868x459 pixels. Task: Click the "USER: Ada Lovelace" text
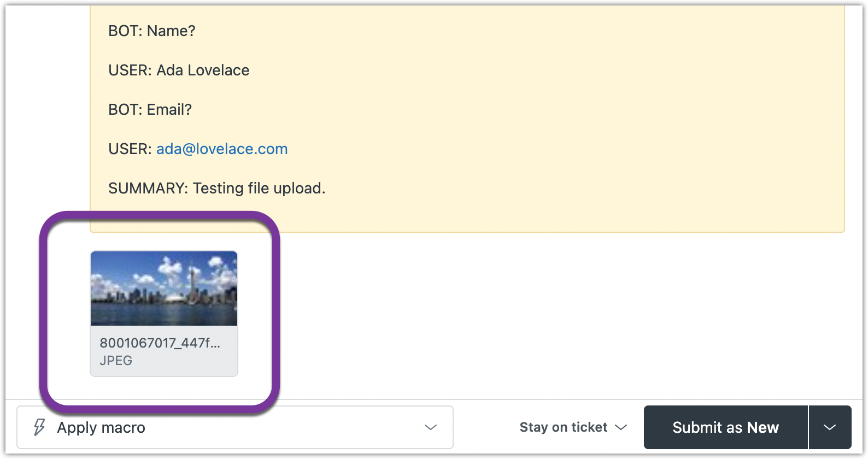(179, 70)
